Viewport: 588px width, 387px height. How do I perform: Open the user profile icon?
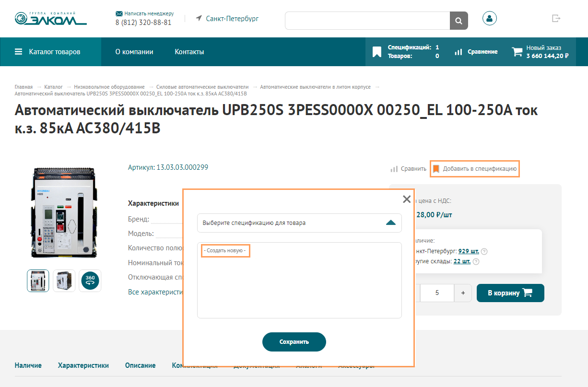pos(489,19)
